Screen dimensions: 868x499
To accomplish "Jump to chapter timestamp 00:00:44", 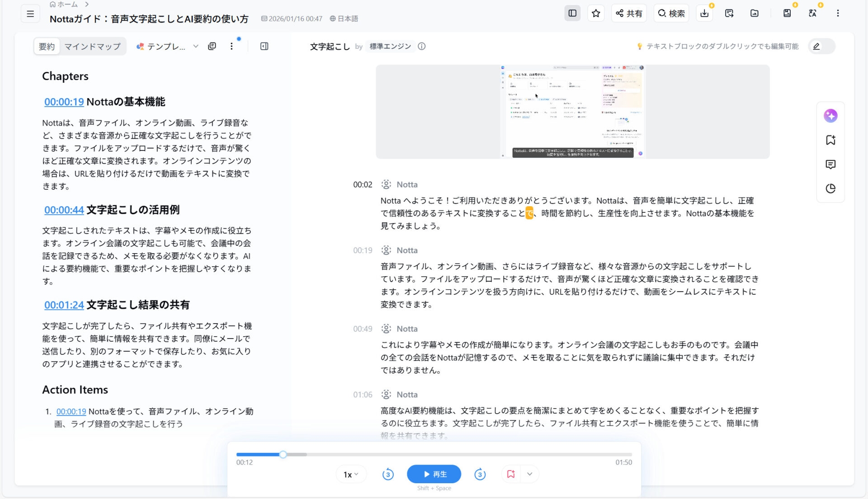I will [64, 210].
